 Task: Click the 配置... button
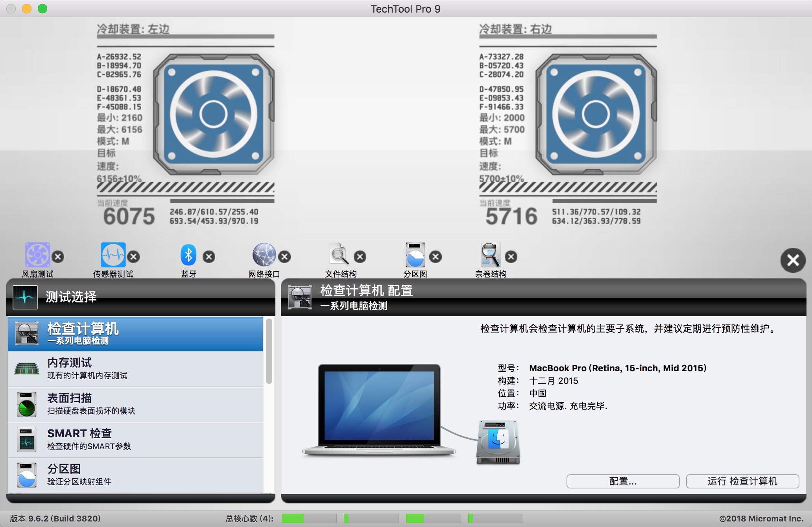(623, 481)
